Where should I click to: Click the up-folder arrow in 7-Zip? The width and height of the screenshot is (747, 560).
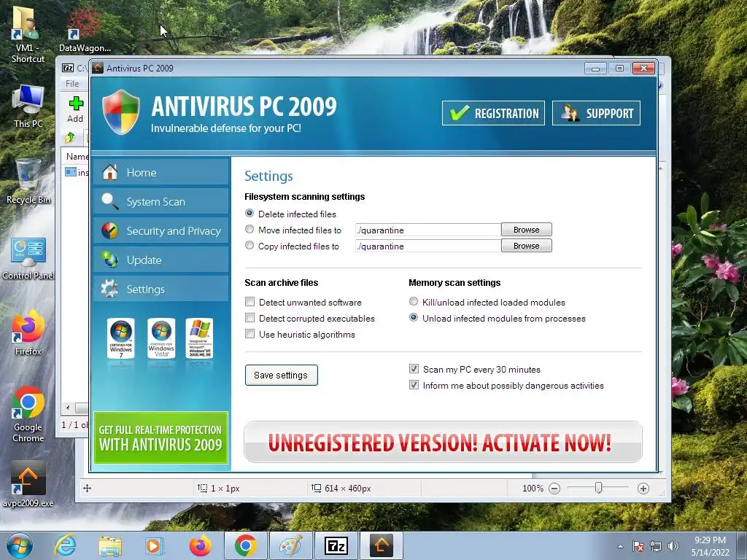(70, 138)
